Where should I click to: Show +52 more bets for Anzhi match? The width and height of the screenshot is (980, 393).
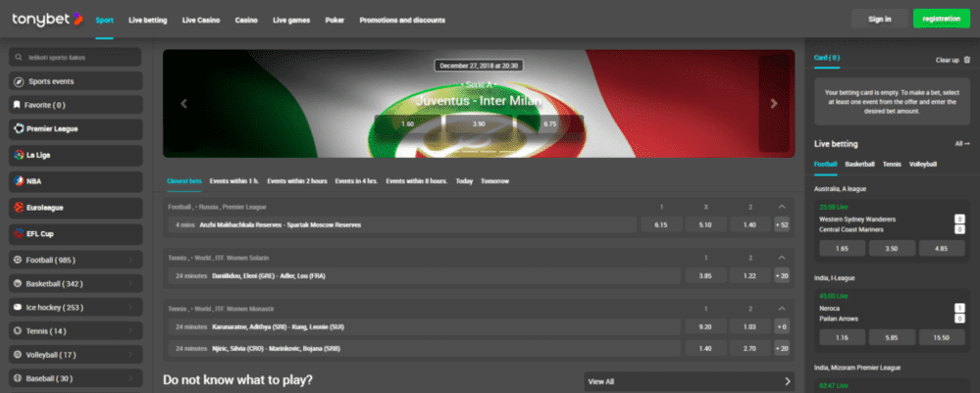click(782, 224)
